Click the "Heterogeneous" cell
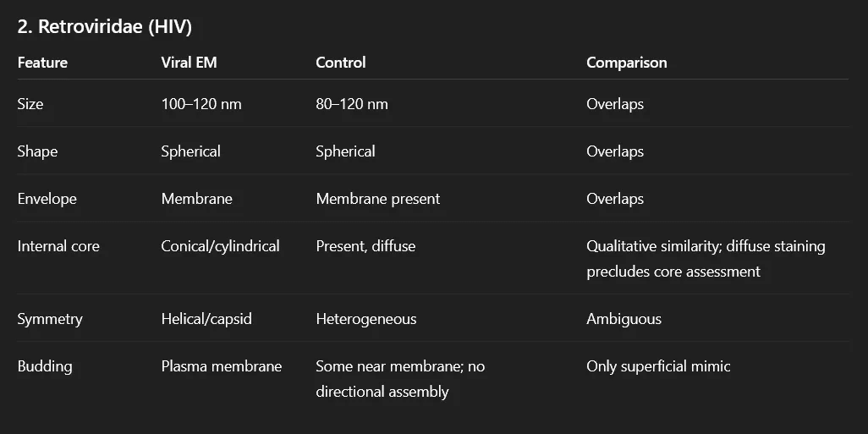 [x=365, y=319]
